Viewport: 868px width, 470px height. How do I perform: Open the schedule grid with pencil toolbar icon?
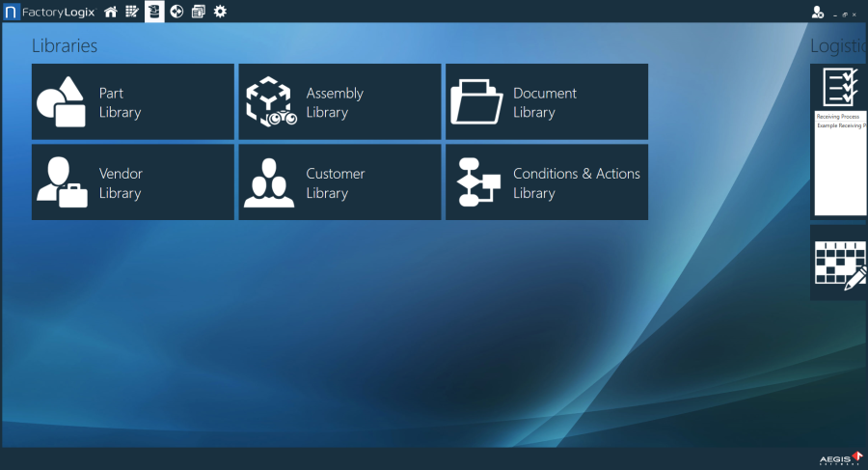click(132, 12)
